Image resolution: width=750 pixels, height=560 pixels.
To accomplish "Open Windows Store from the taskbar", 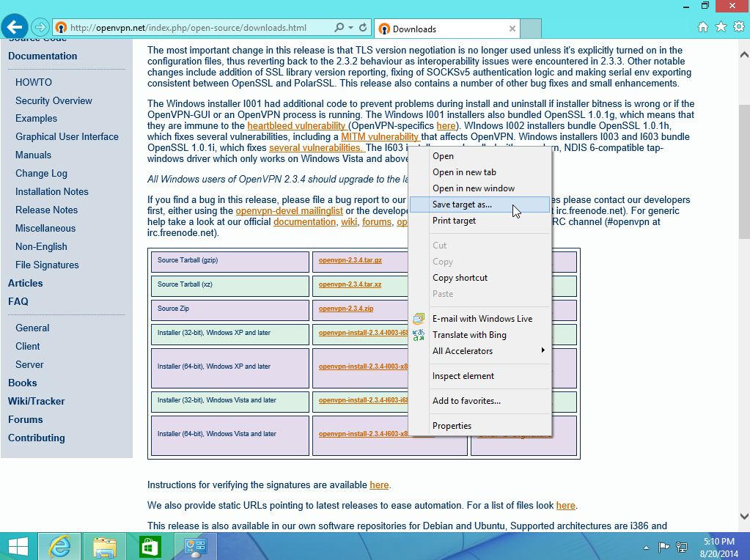I will coord(150,546).
